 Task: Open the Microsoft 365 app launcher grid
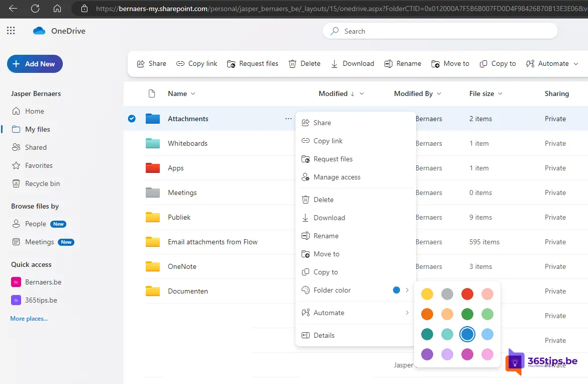pos(11,31)
